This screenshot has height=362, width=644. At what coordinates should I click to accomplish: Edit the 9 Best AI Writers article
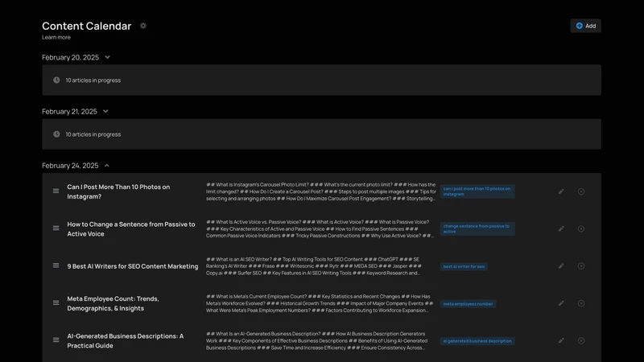click(561, 266)
